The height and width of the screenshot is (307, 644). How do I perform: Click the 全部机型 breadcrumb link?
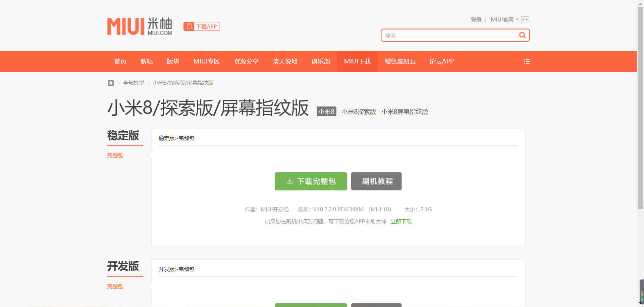pyautogui.click(x=133, y=83)
